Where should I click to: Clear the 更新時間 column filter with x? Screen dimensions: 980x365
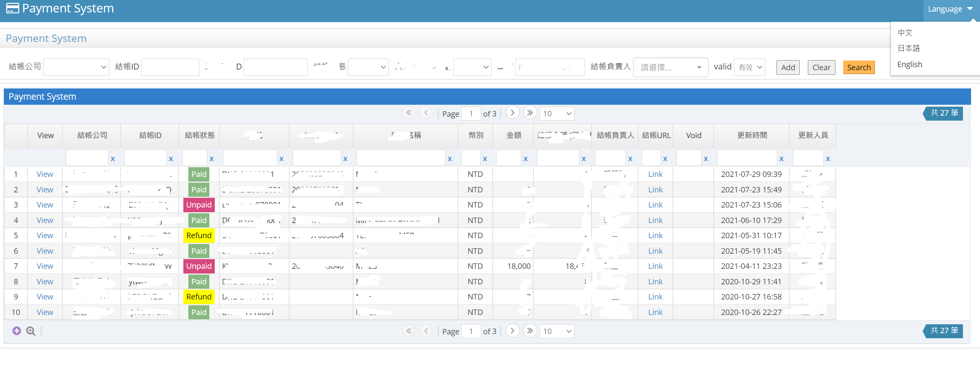click(x=781, y=159)
